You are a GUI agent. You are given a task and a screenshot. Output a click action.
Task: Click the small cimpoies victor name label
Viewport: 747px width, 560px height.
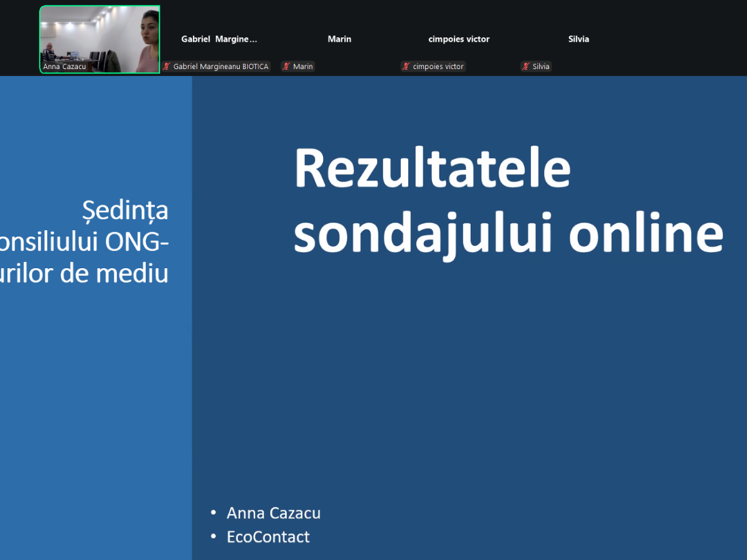[438, 67]
